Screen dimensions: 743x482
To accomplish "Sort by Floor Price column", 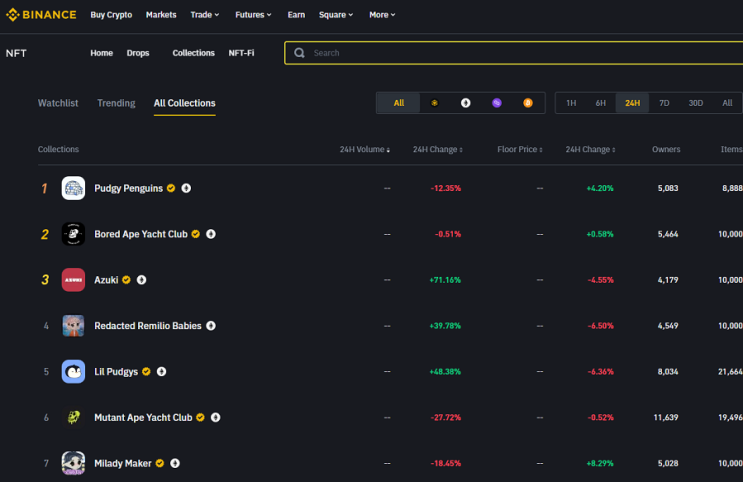I will click(520, 149).
